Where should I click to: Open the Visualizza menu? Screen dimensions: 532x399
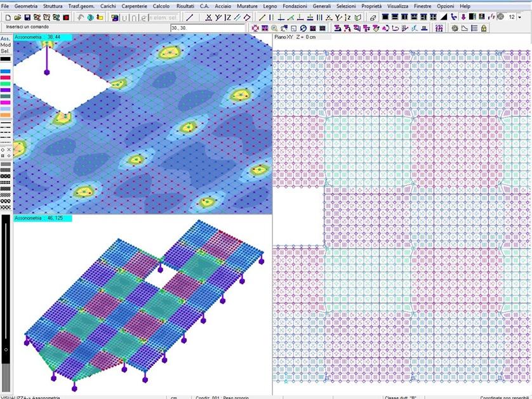(x=397, y=5)
